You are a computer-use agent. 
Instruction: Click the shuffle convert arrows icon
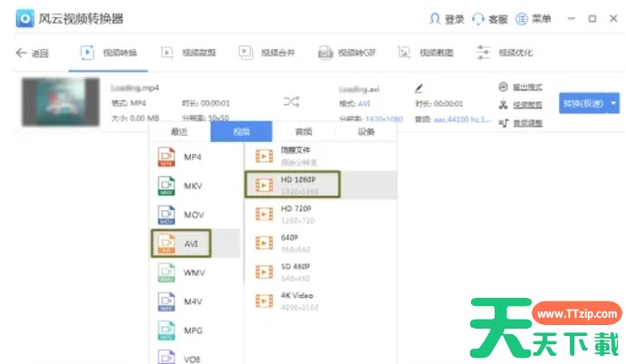pyautogui.click(x=291, y=101)
